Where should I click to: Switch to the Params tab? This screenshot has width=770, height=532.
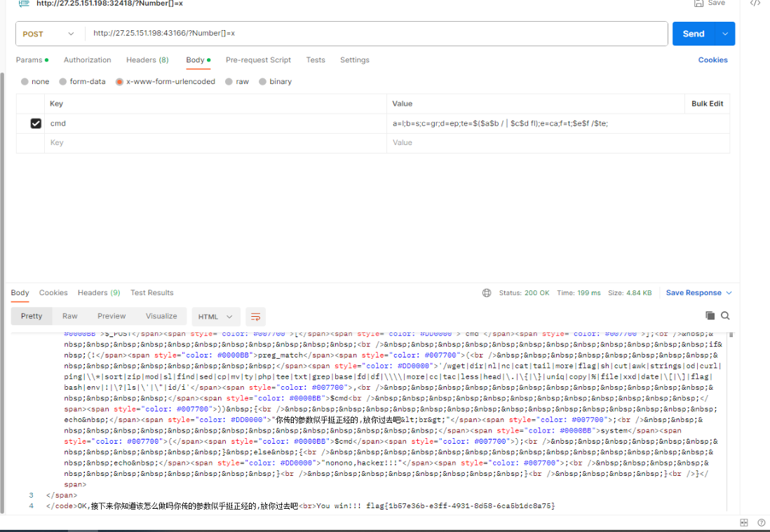(x=32, y=60)
